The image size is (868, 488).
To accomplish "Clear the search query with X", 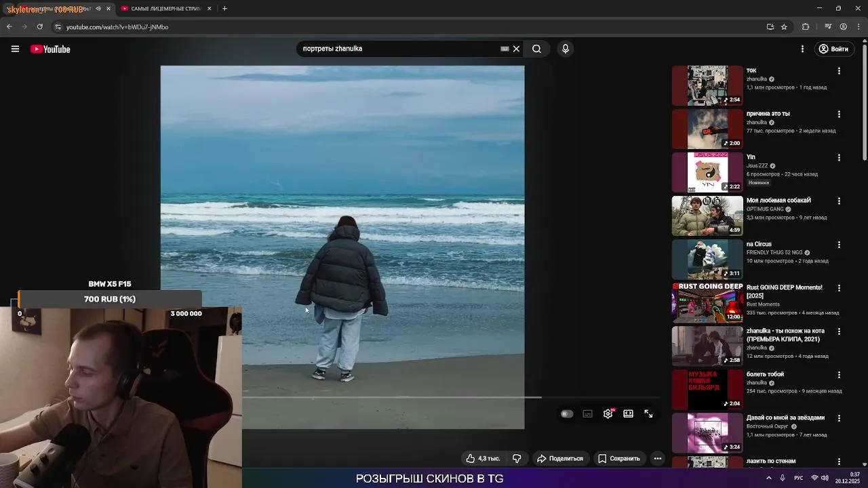I will point(516,49).
